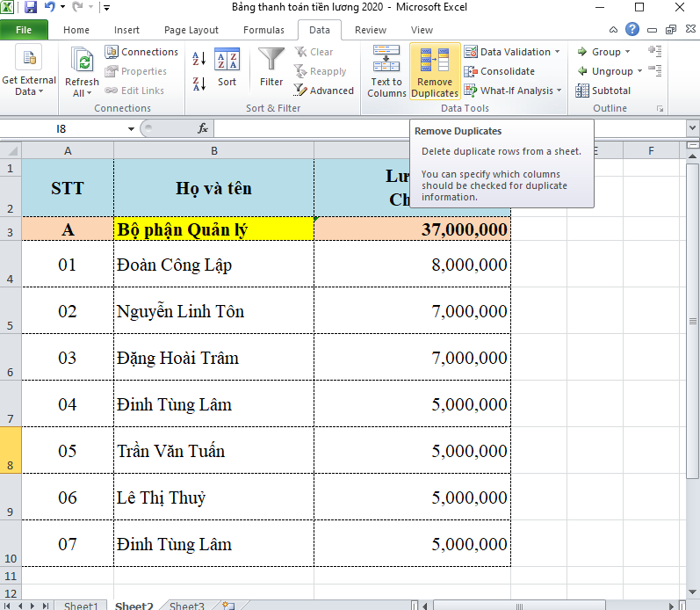The width and height of the screenshot is (700, 610).
Task: Expand the Data Validation dropdown
Action: [557, 52]
